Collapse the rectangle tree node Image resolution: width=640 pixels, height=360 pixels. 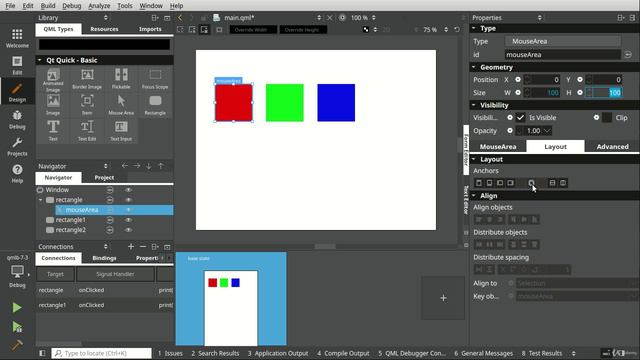40,200
